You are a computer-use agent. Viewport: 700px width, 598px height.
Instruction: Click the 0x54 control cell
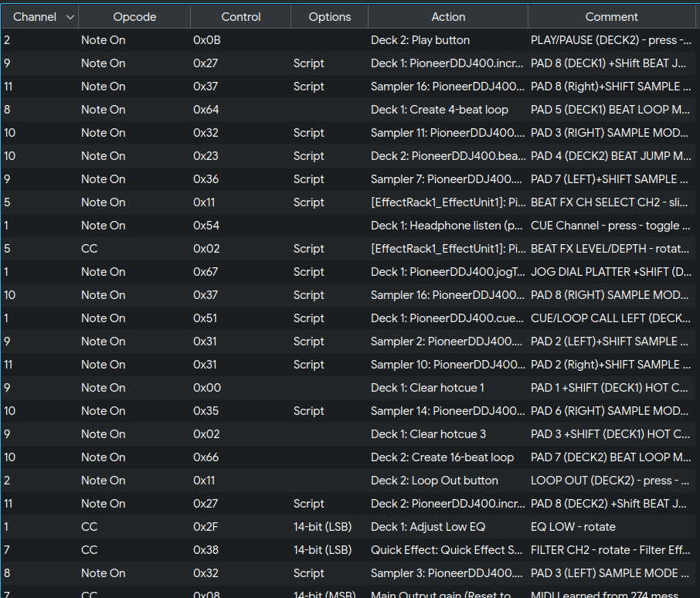point(206,226)
